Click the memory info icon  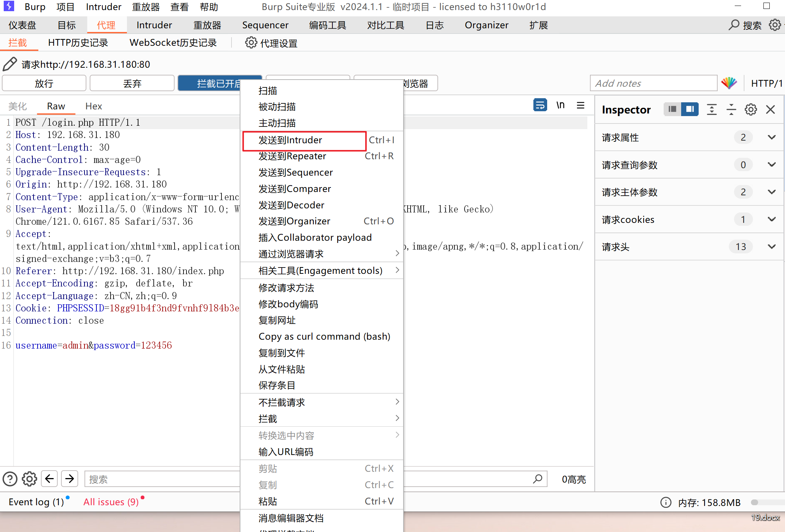(x=666, y=502)
